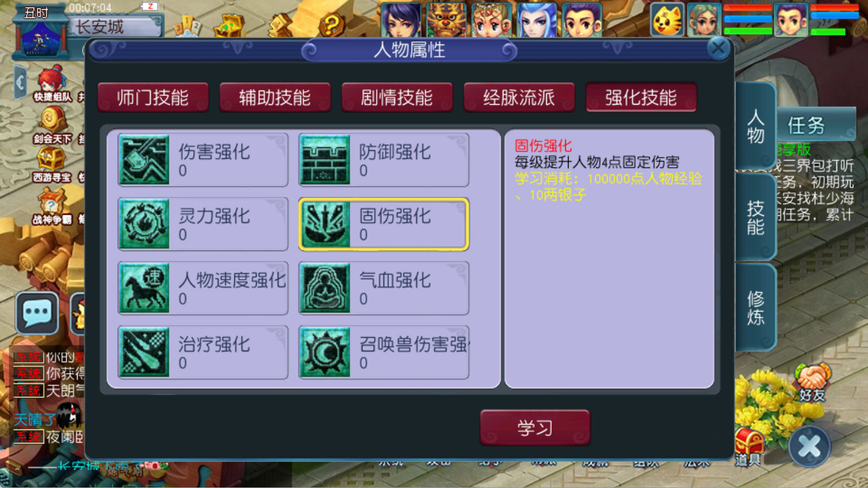This screenshot has width=868, height=488.
Task: Open the chat bubble icon
Action: 37,313
